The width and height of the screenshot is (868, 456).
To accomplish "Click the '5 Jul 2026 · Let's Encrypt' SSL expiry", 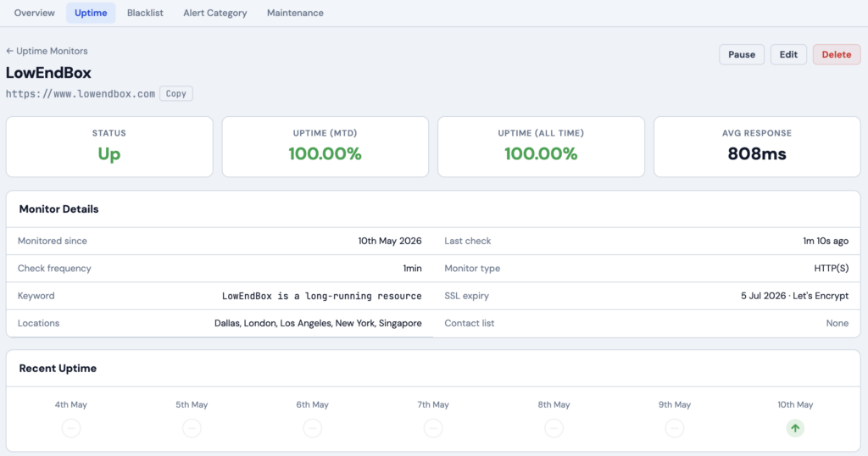I will (794, 296).
